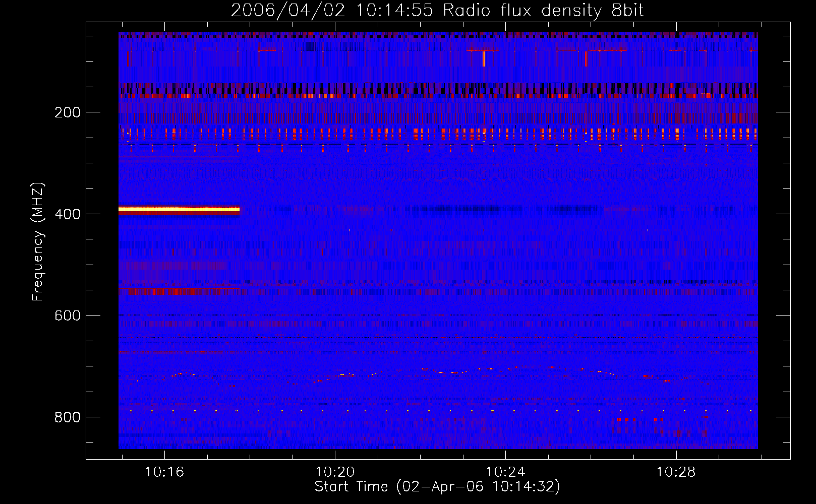Click the 800 frequency tick label
Image resolution: width=816 pixels, height=504 pixels.
tap(68, 417)
